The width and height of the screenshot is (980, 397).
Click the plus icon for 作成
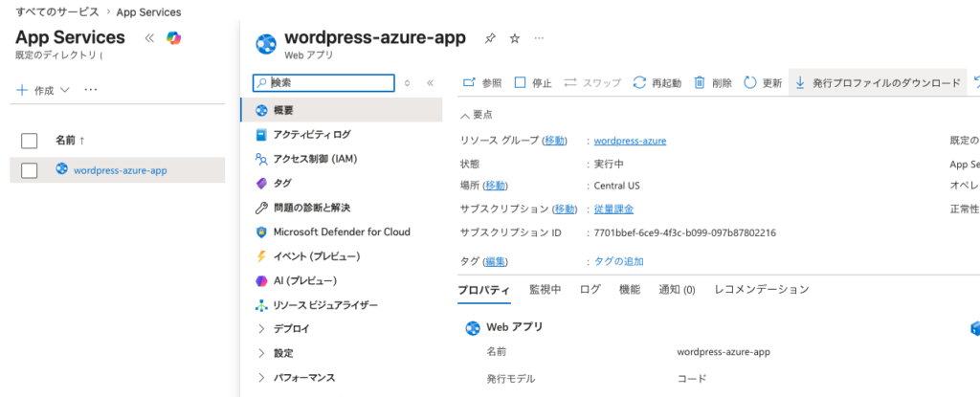(22, 90)
